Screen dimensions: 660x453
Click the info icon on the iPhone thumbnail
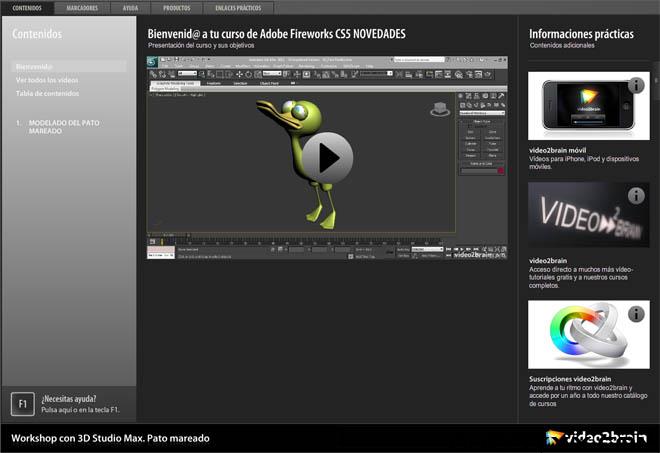point(636,85)
